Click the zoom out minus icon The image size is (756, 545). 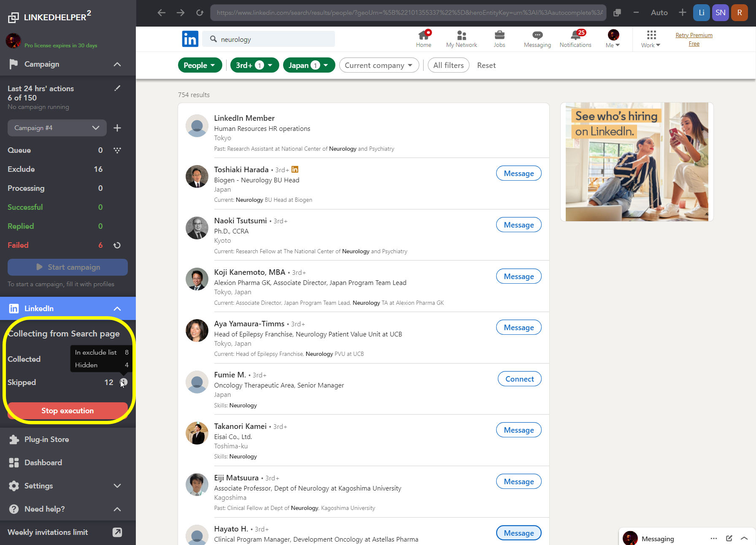636,13
